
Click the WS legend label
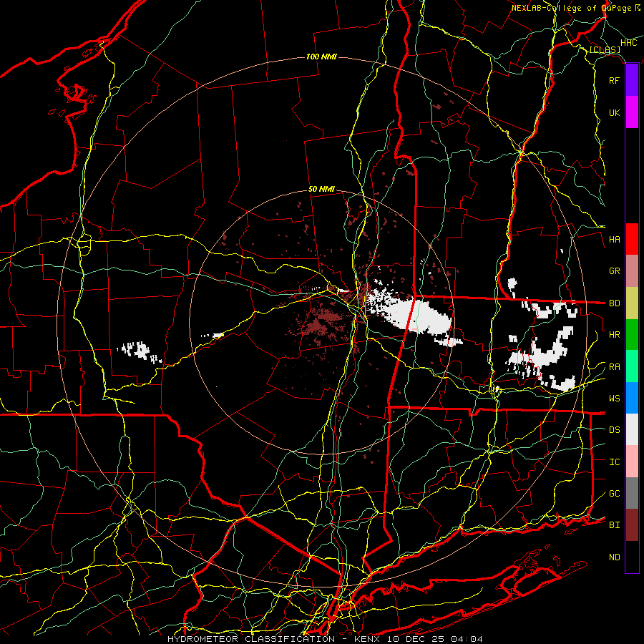coord(615,399)
